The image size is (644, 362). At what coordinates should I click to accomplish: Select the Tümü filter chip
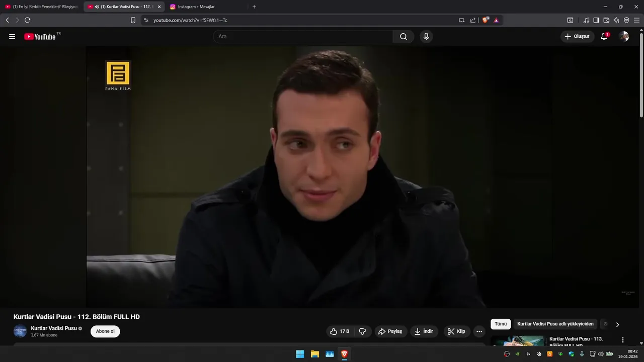coord(501,324)
